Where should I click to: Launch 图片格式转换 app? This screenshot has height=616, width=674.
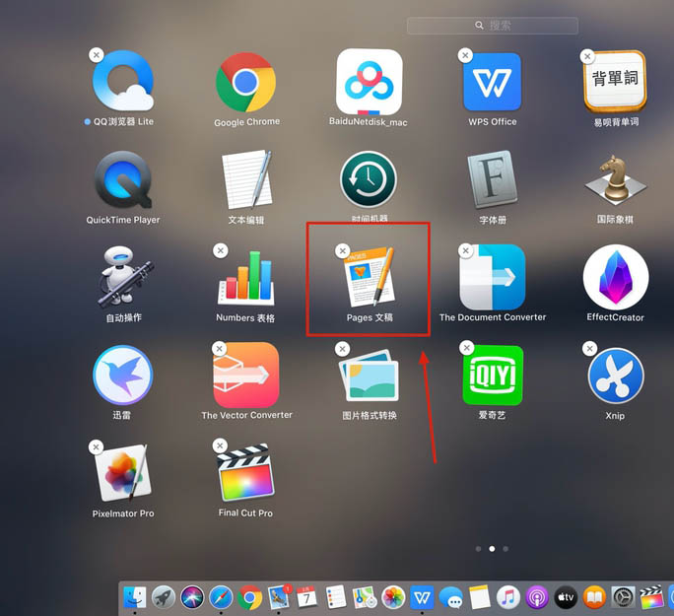(x=370, y=376)
